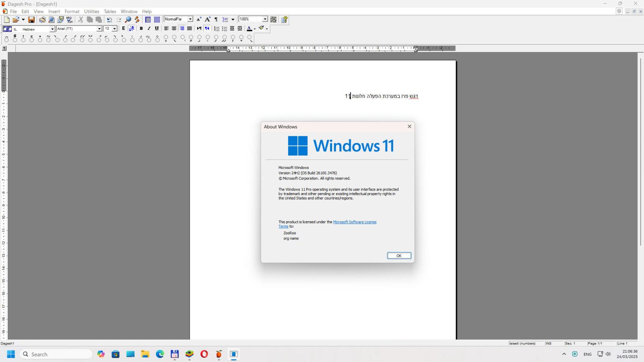The image size is (644, 362).
Task: Open the Format menu
Action: [72, 11]
